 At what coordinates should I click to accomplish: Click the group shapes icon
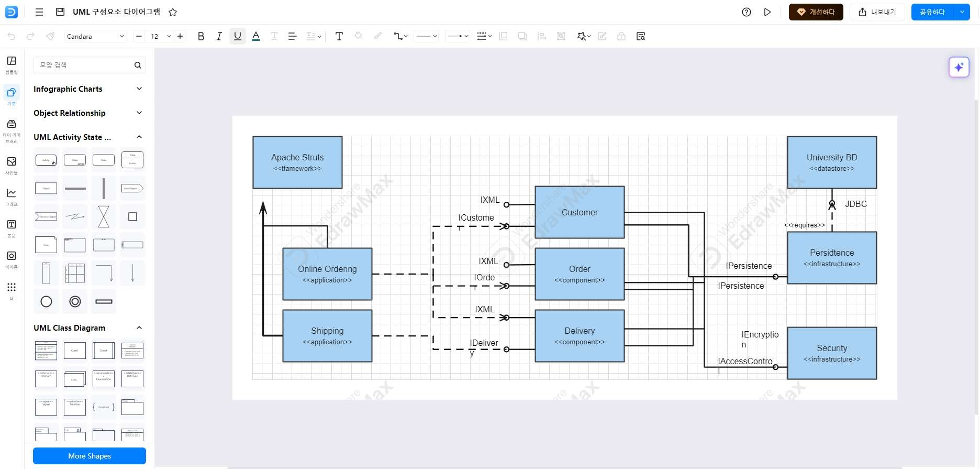coord(561,36)
